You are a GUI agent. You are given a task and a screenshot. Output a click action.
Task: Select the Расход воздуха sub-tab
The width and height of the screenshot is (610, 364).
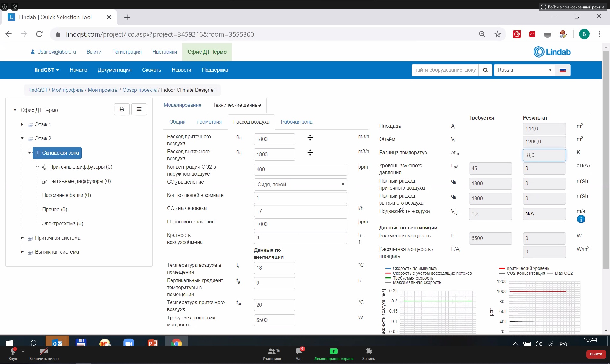pos(251,122)
